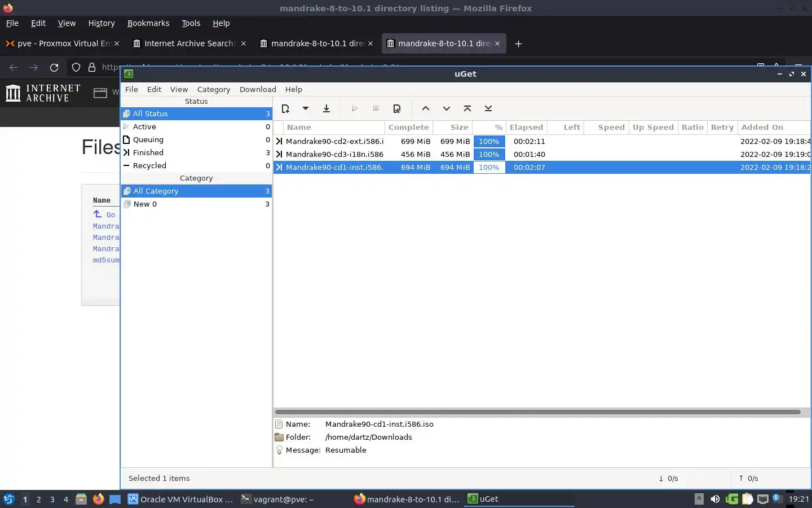Open the dropdown arrow beside New Download
Image resolution: width=812 pixels, height=508 pixels.
(305, 108)
